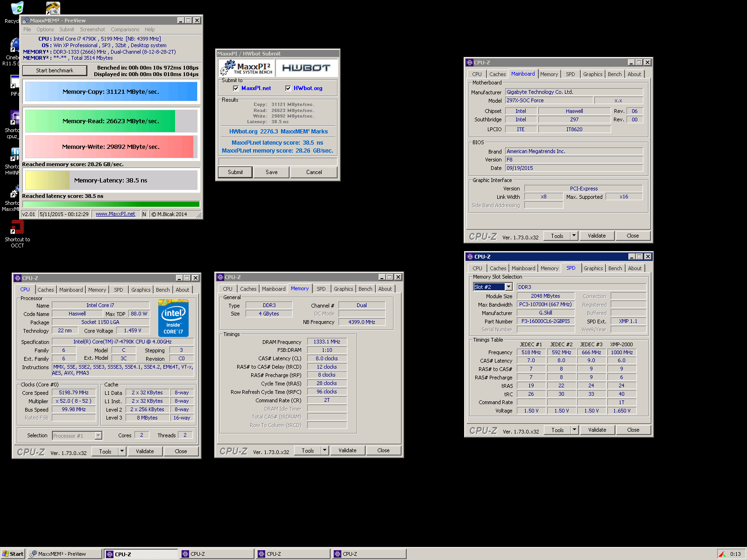
Task: Click the taskbar clock showing 0:13
Action: [735, 554]
